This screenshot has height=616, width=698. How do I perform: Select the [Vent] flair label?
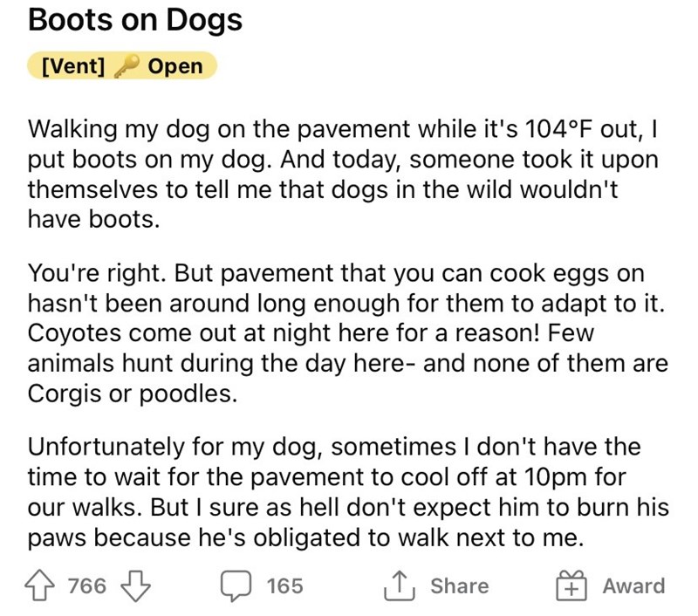click(x=73, y=66)
